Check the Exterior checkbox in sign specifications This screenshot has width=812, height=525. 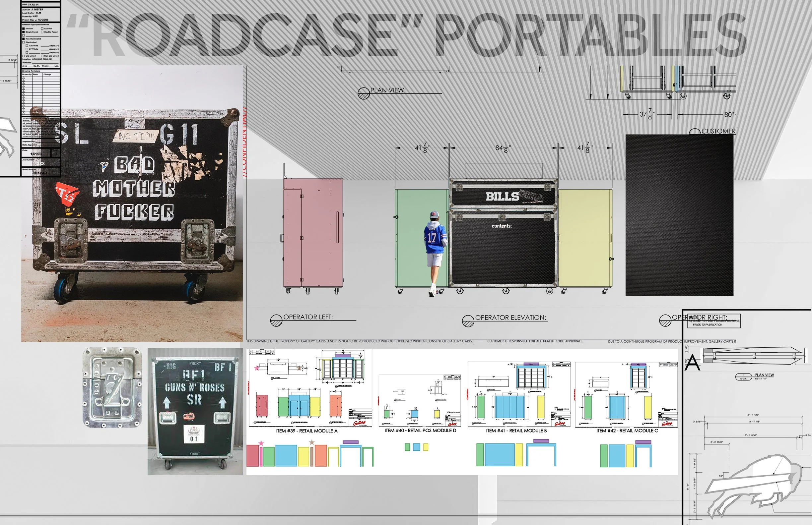(42, 29)
